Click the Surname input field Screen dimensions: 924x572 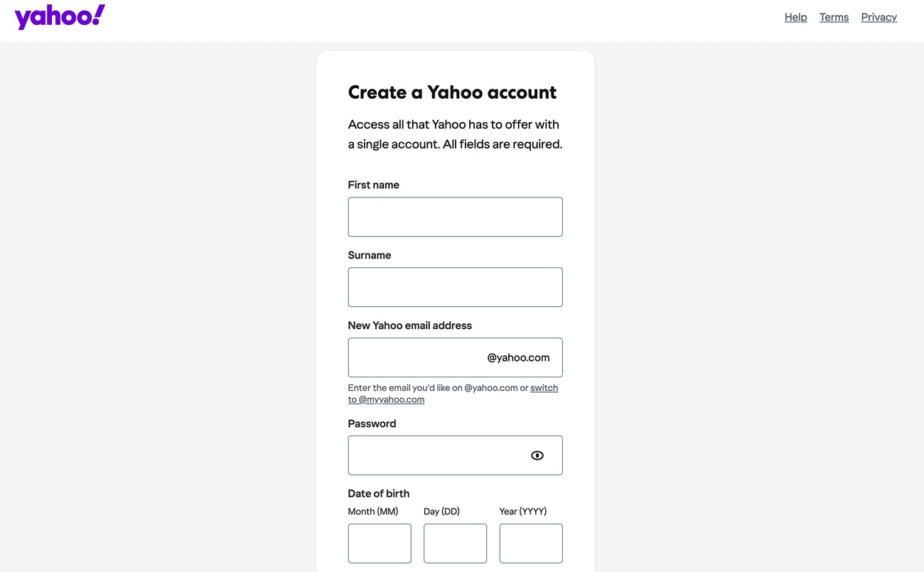coord(455,286)
